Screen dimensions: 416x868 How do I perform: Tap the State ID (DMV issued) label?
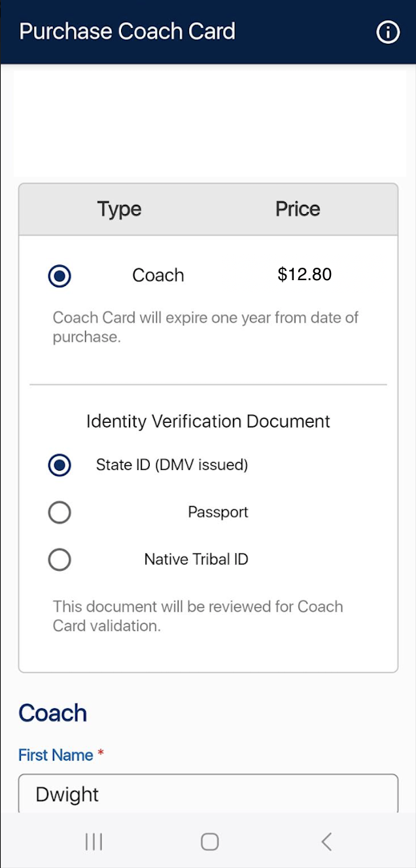click(x=172, y=465)
